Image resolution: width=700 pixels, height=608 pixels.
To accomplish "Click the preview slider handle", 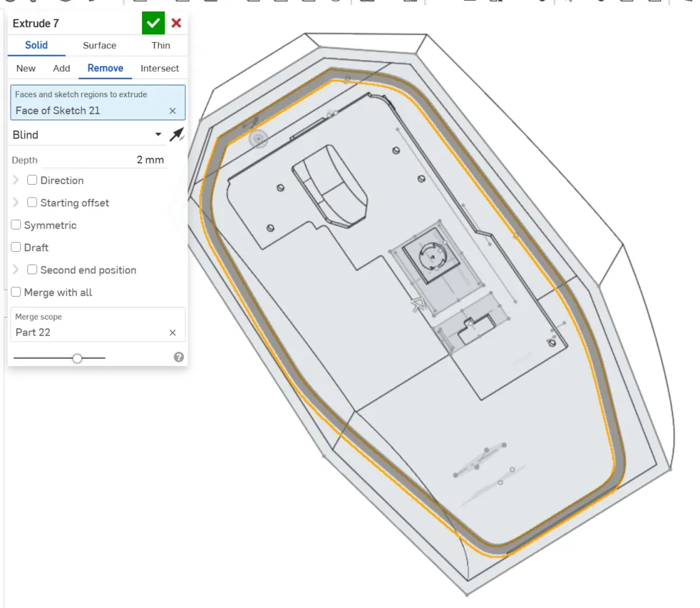I will click(77, 358).
